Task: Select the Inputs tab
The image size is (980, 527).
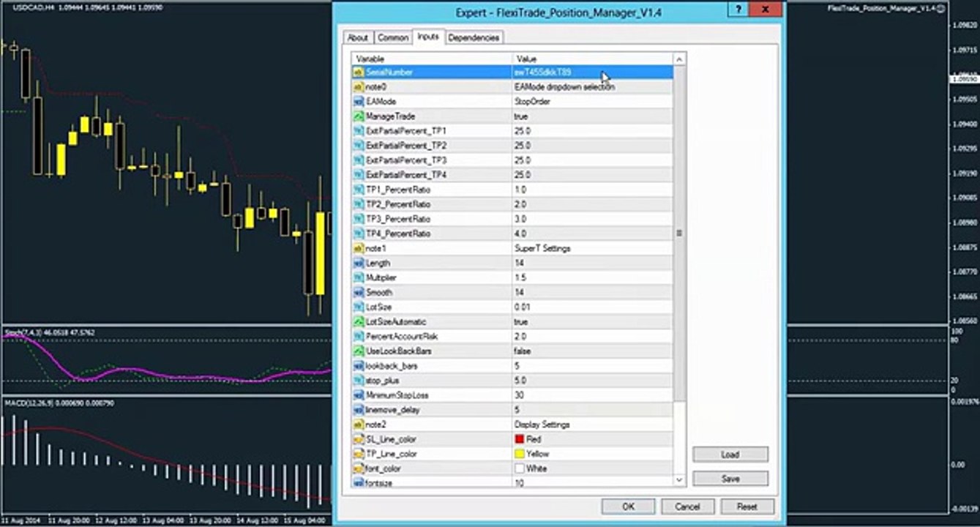Action: point(428,36)
